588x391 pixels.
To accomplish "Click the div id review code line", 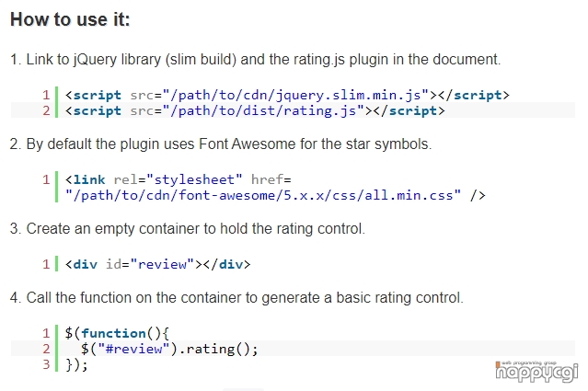I will 157,264.
